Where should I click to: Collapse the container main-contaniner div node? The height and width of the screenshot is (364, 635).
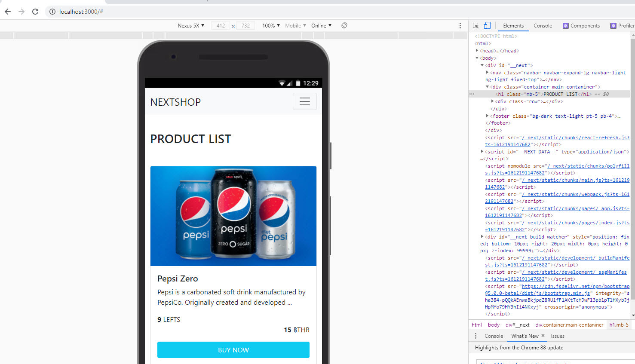[487, 87]
